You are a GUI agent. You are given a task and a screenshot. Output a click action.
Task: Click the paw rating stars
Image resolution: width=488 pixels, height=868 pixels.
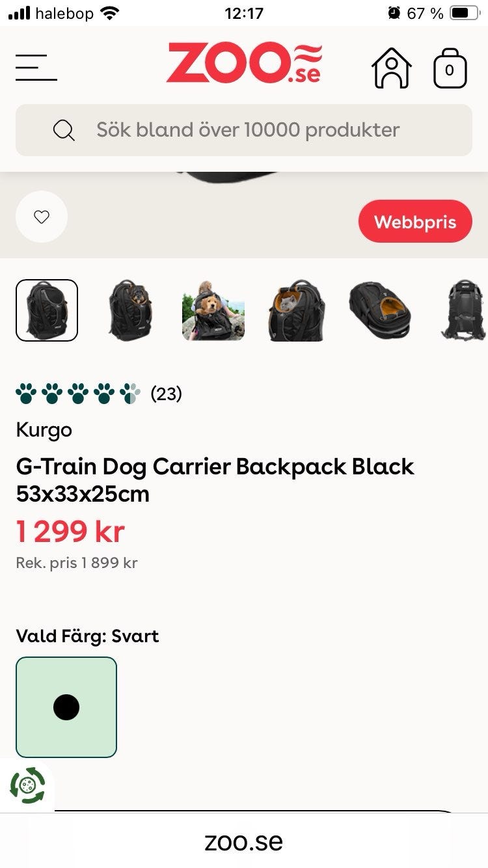pos(79,394)
